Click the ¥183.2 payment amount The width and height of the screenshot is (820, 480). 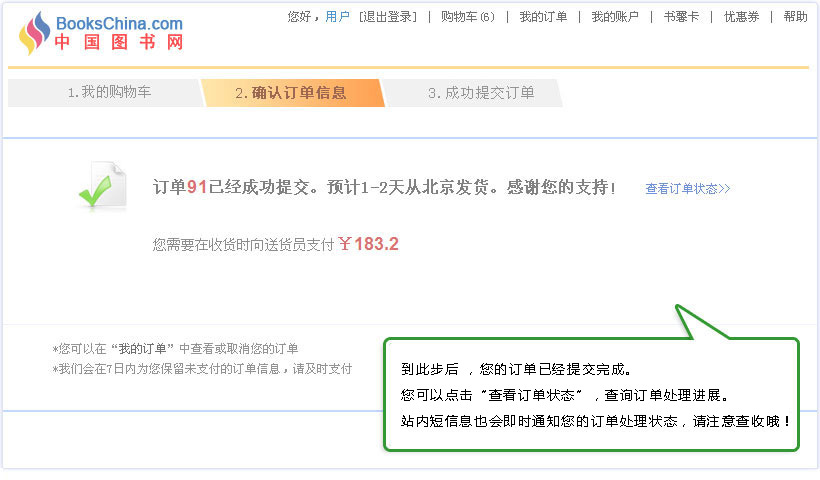pos(368,244)
